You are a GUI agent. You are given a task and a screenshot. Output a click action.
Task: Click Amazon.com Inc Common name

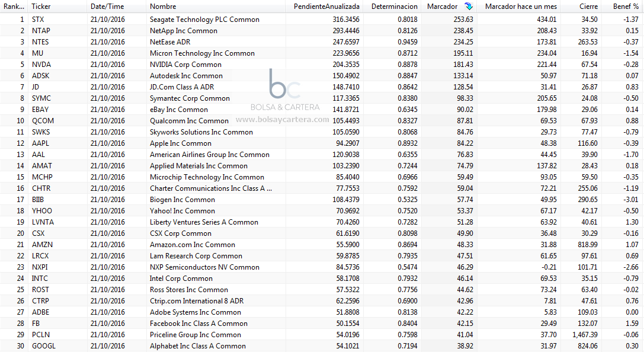point(193,244)
